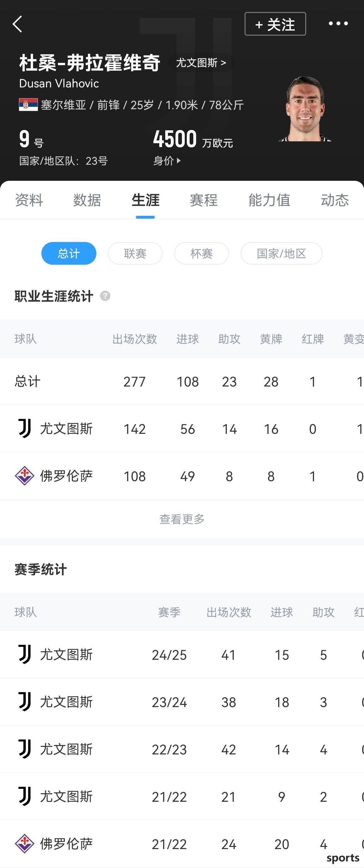Select the 联赛 filter pill

click(x=135, y=253)
